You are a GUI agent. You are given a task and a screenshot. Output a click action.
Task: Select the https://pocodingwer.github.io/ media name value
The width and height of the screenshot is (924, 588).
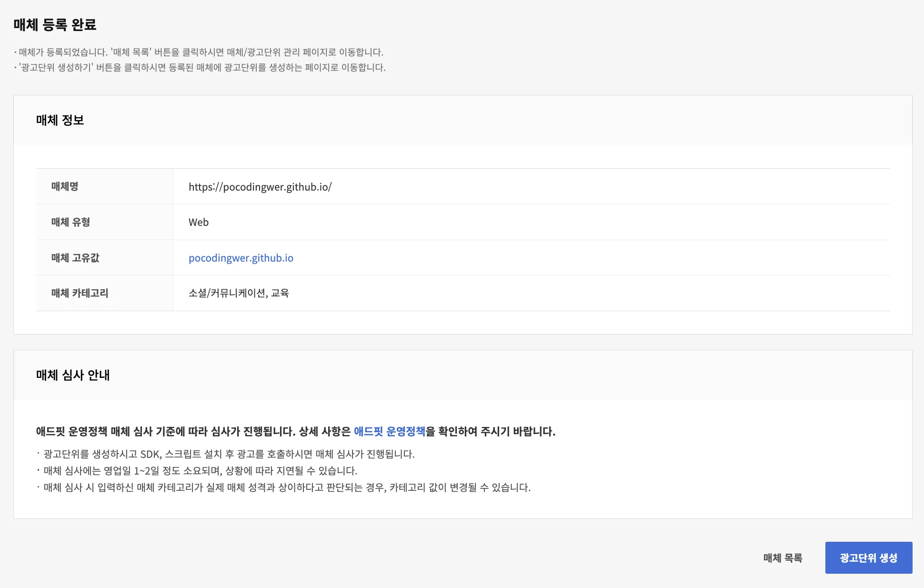(260, 187)
